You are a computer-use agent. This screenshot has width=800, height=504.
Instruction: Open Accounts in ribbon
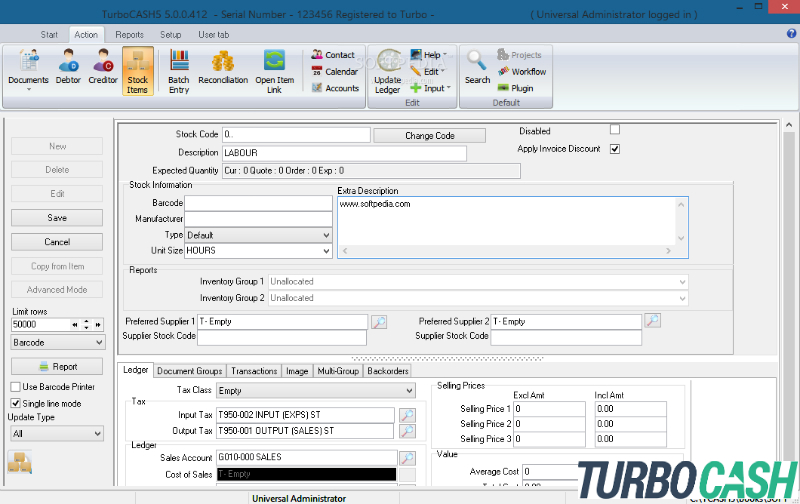[x=335, y=88]
